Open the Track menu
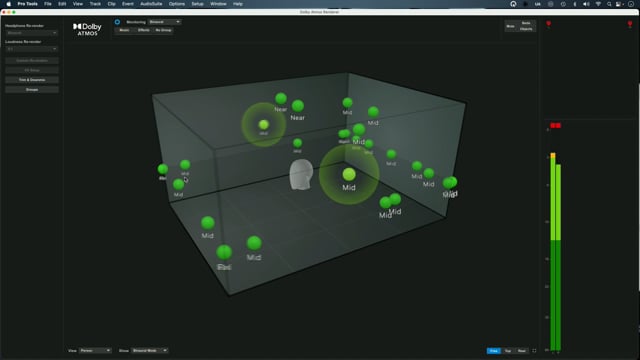This screenshot has width=640, height=360. pyautogui.click(x=95, y=4)
